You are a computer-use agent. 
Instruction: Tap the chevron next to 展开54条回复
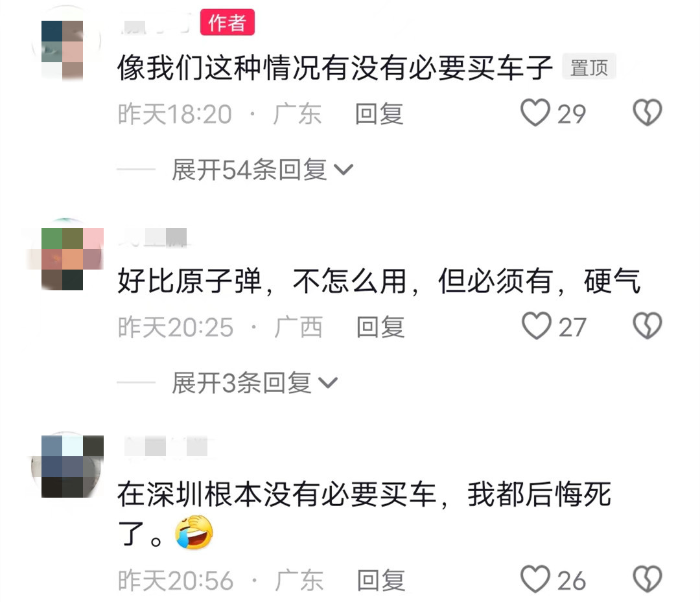344,170
